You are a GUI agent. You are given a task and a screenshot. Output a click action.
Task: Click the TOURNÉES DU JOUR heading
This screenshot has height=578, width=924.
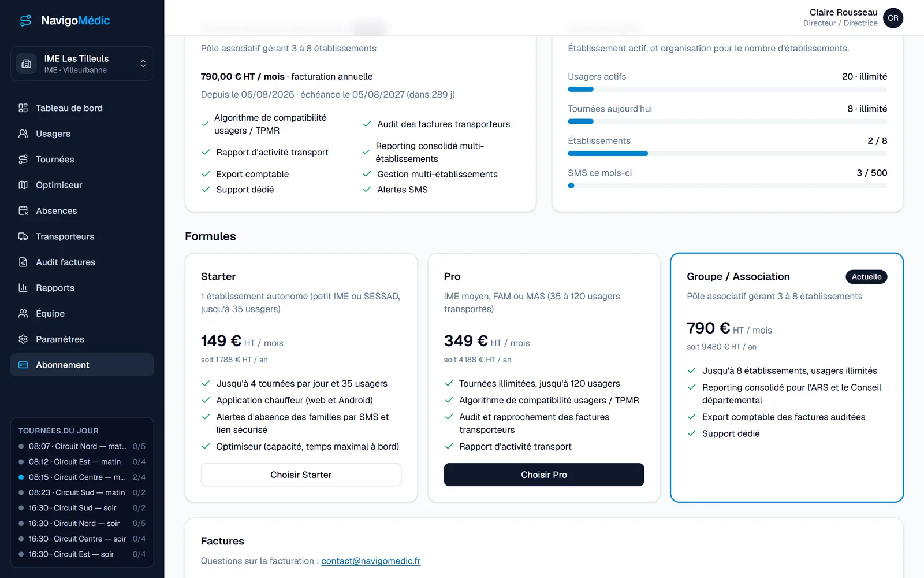click(x=58, y=431)
